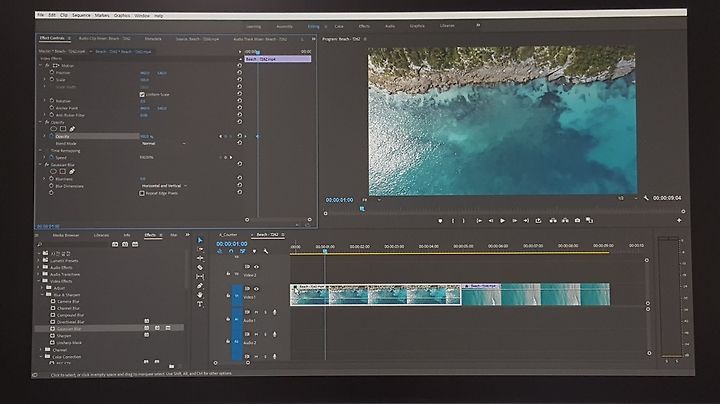Click Go to In point button
The image size is (720, 404).
click(x=479, y=221)
